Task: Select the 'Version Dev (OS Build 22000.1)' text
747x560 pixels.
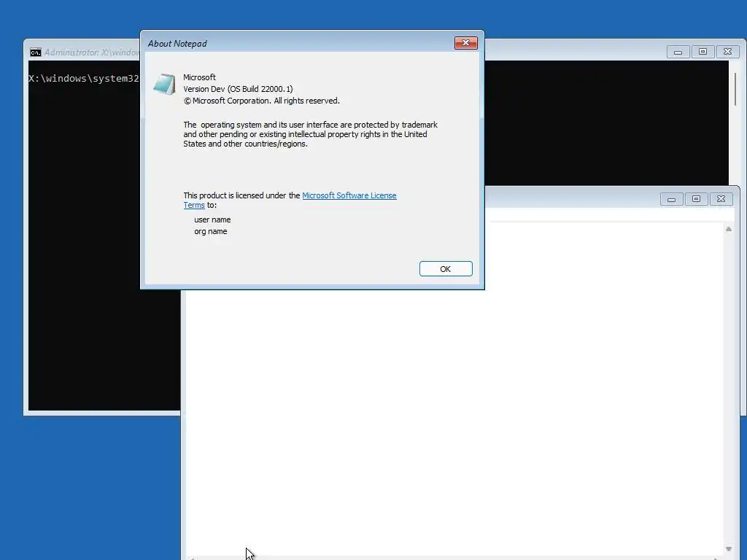Action: pos(239,89)
